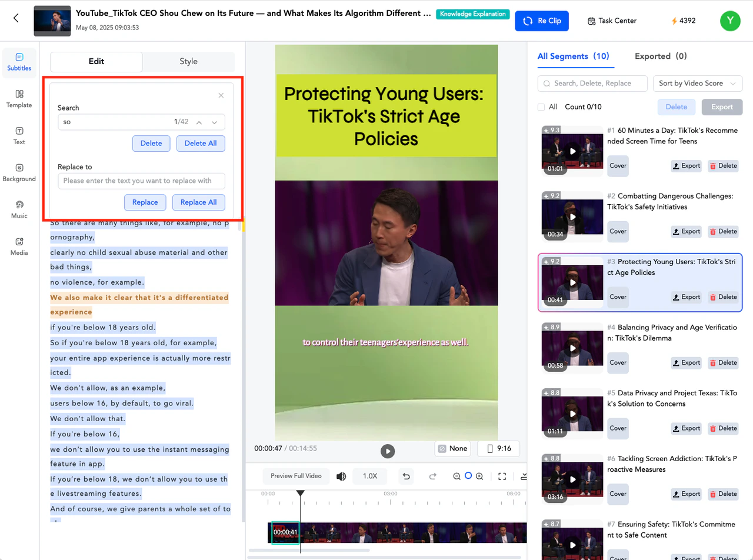
Task: Click the Preview Full Video button
Action: pos(296,476)
